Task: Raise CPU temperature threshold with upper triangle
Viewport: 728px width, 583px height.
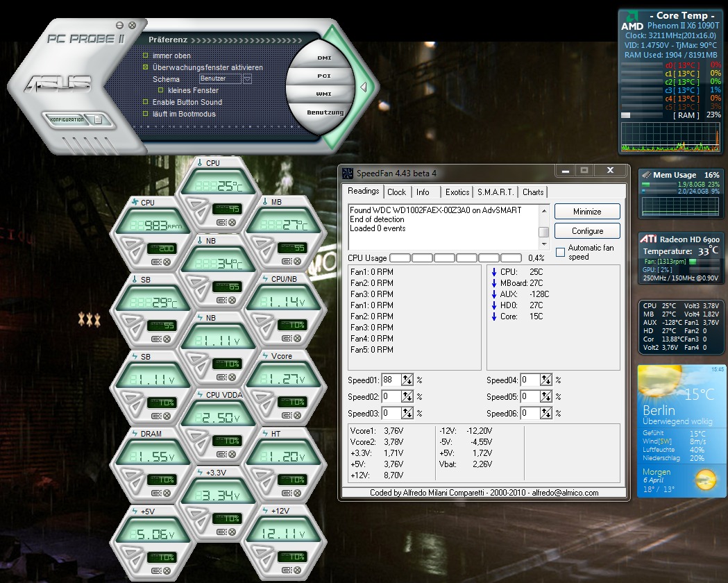Action: (x=197, y=204)
